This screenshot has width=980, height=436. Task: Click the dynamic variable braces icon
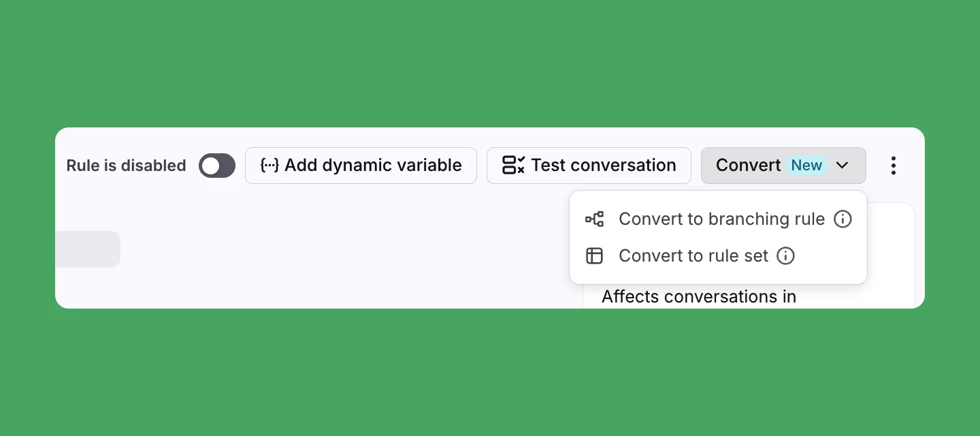click(x=269, y=165)
